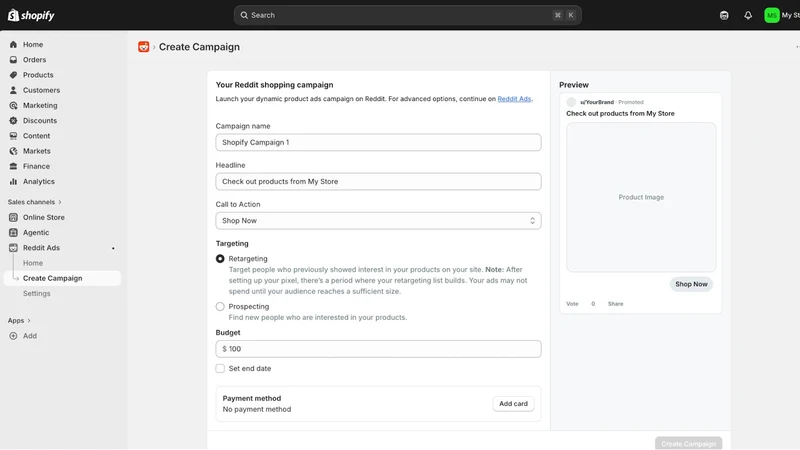
Task: Open the Call to Action dropdown
Action: pyautogui.click(x=378, y=221)
